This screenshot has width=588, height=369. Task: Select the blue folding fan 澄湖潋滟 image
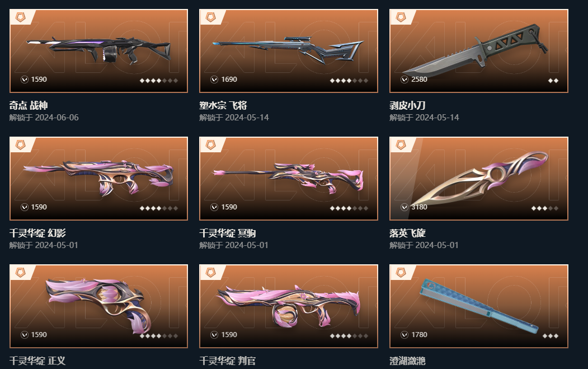click(478, 305)
